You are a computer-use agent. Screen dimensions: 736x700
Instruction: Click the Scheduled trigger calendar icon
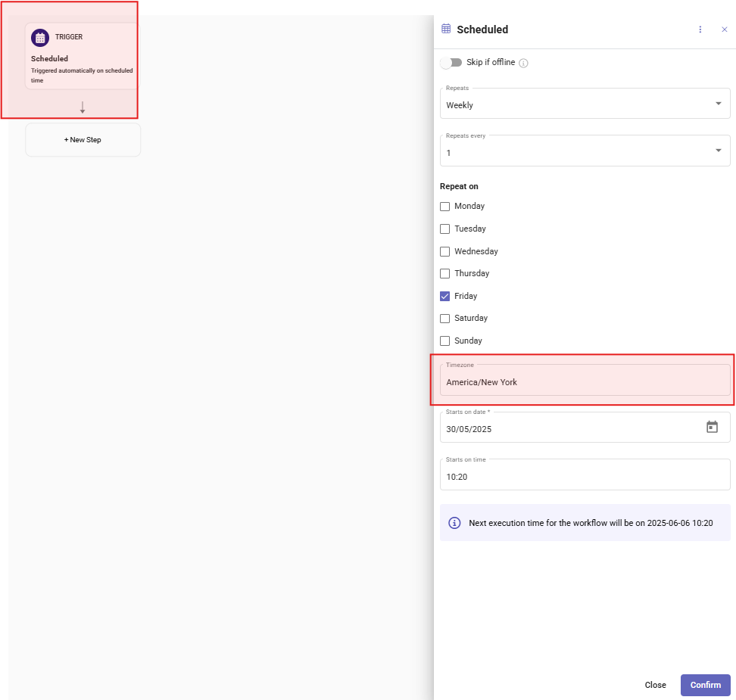(40, 38)
